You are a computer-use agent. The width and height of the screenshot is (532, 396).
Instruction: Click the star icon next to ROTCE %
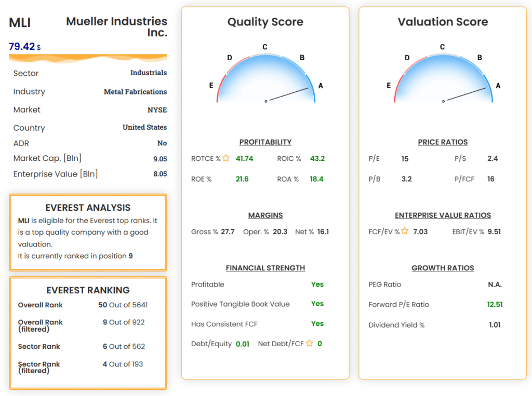226,158
